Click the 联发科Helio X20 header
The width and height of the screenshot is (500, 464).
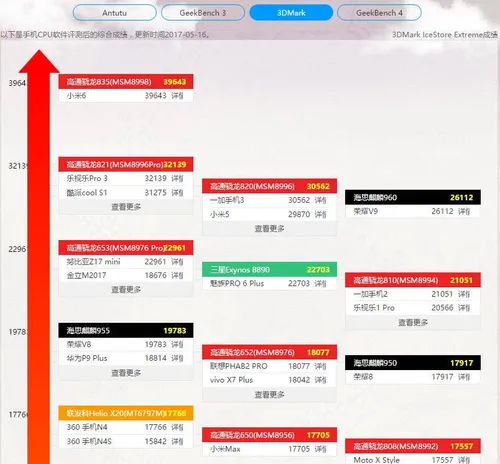(126, 413)
